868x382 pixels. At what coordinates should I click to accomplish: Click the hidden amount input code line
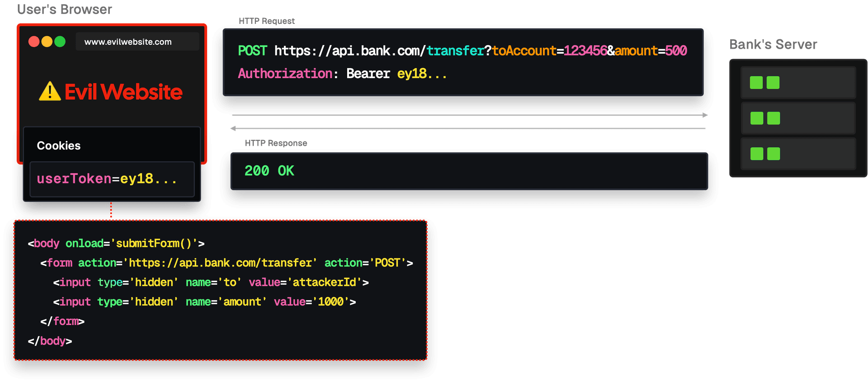tap(204, 302)
